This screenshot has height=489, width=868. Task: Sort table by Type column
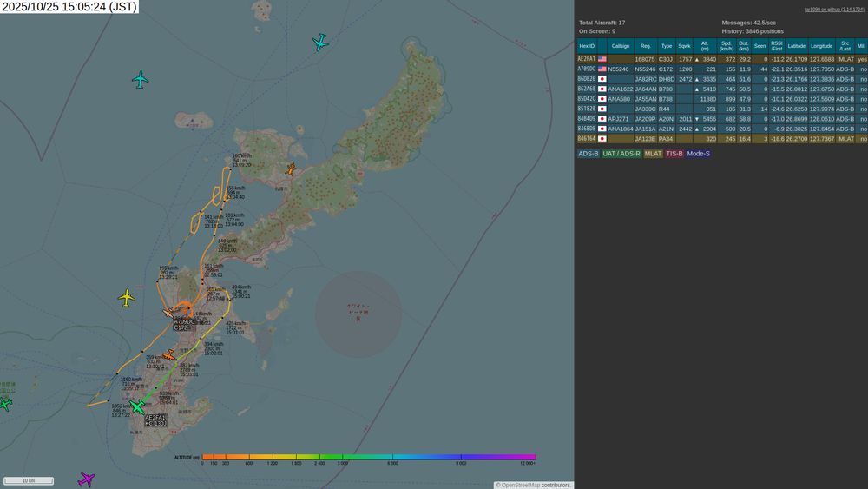(667, 46)
